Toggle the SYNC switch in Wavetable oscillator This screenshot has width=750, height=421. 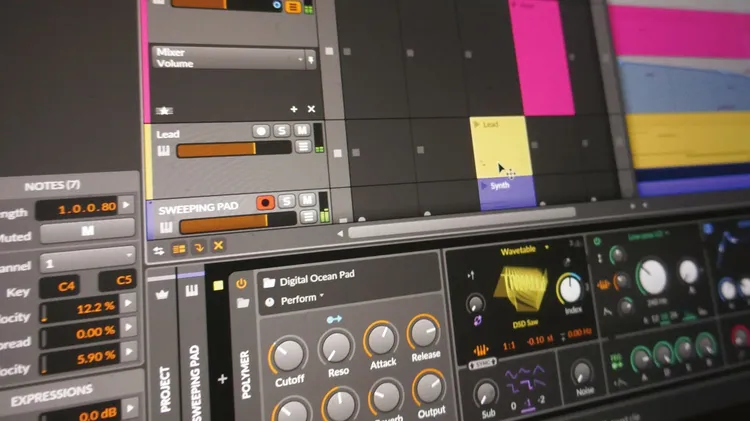482,365
